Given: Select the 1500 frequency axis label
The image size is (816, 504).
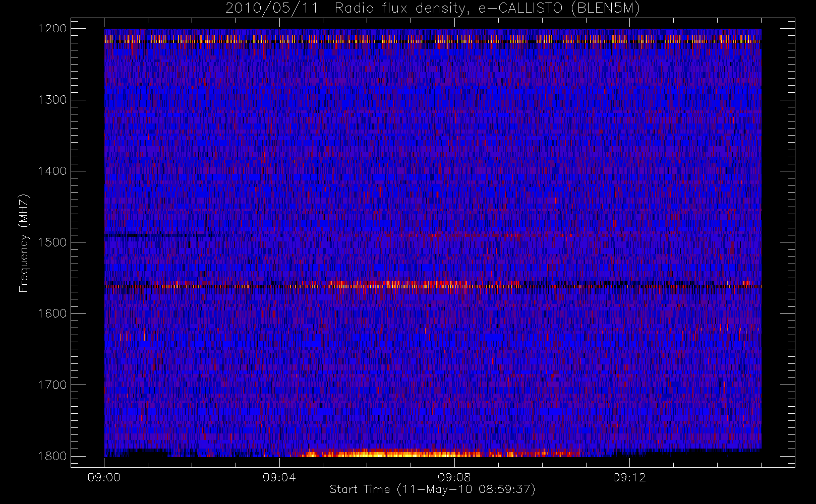Looking at the screenshot, I should click(x=52, y=242).
